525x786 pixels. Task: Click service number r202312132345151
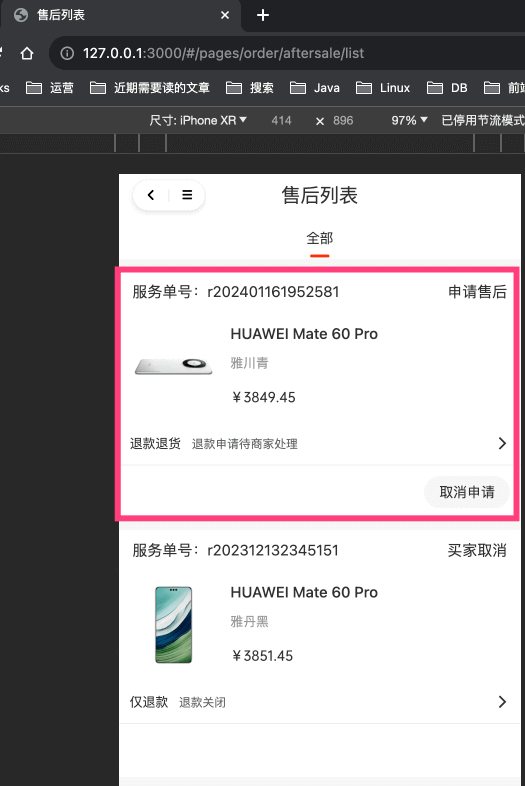273,550
